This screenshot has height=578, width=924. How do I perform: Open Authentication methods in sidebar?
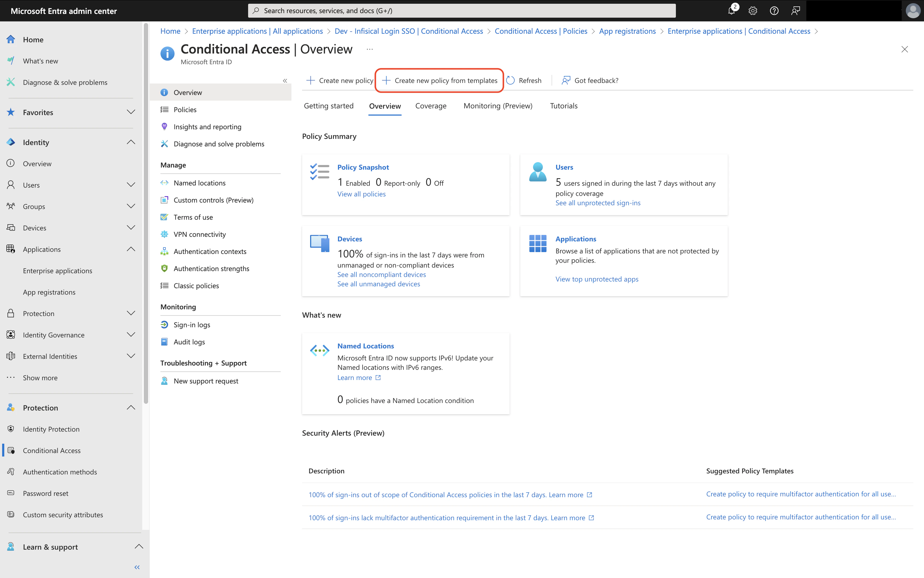(60, 472)
